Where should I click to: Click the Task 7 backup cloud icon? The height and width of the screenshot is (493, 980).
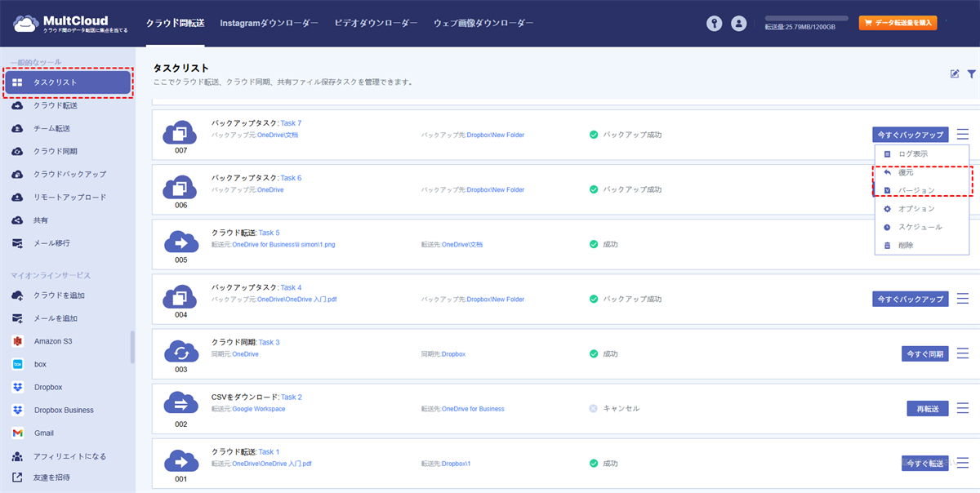tap(180, 131)
